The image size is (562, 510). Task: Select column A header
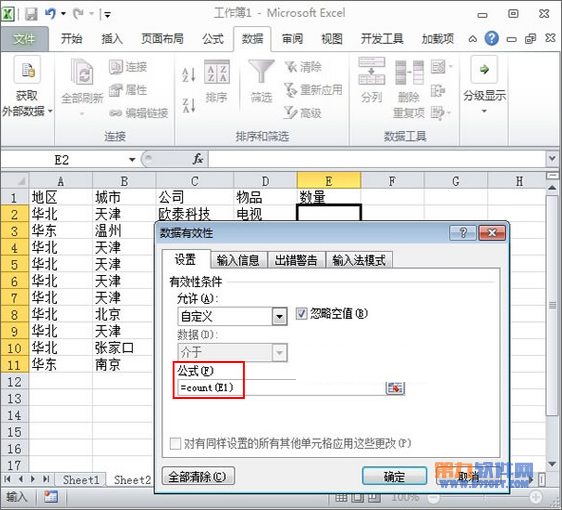(x=61, y=181)
